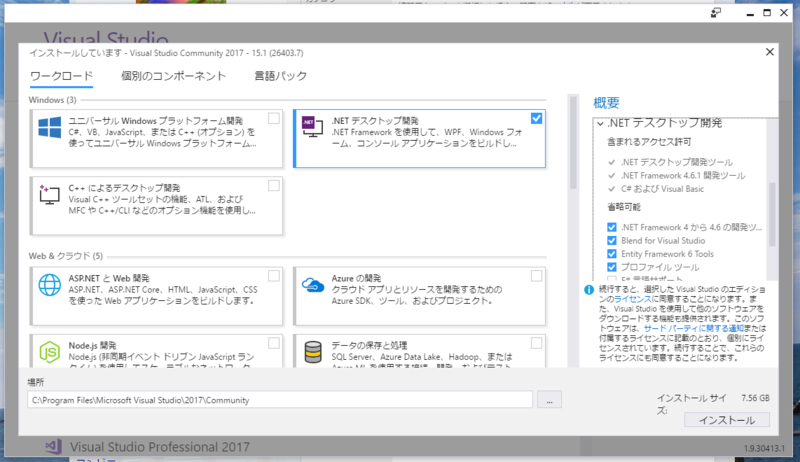Click the C++ desktop development monitor icon
This screenshot has width=800, height=462.
[x=49, y=194]
